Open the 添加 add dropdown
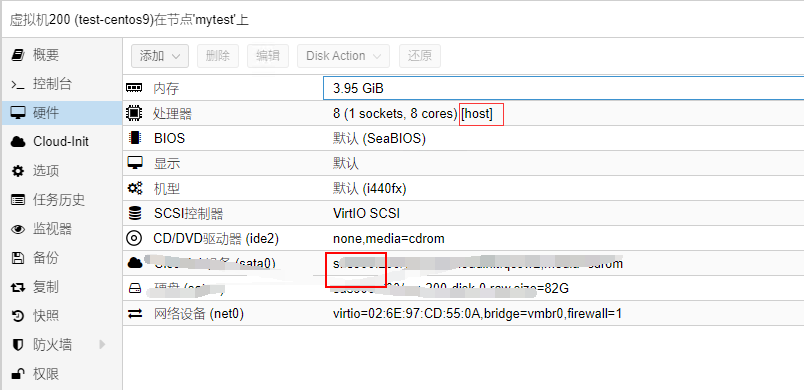 click(x=160, y=56)
